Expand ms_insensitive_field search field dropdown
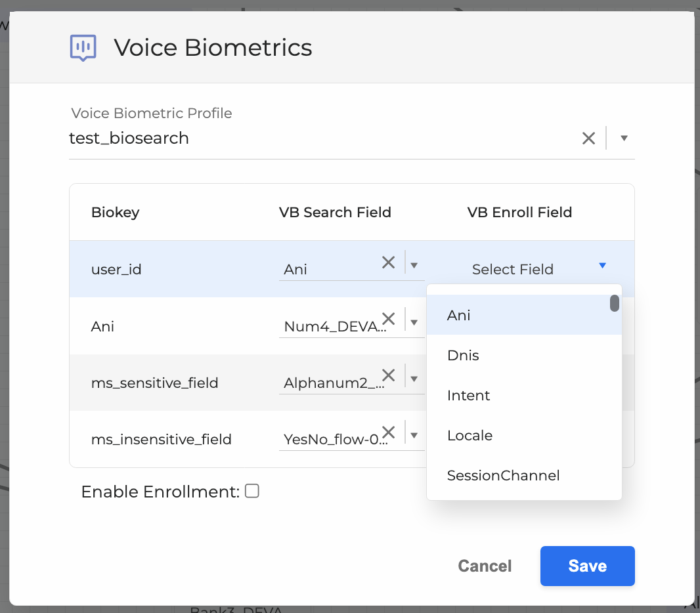 point(414,435)
